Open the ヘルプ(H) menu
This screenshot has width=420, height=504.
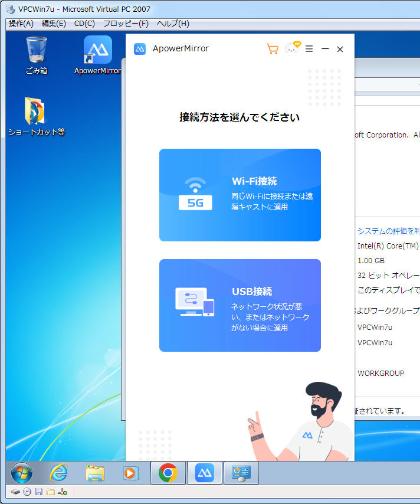173,24
